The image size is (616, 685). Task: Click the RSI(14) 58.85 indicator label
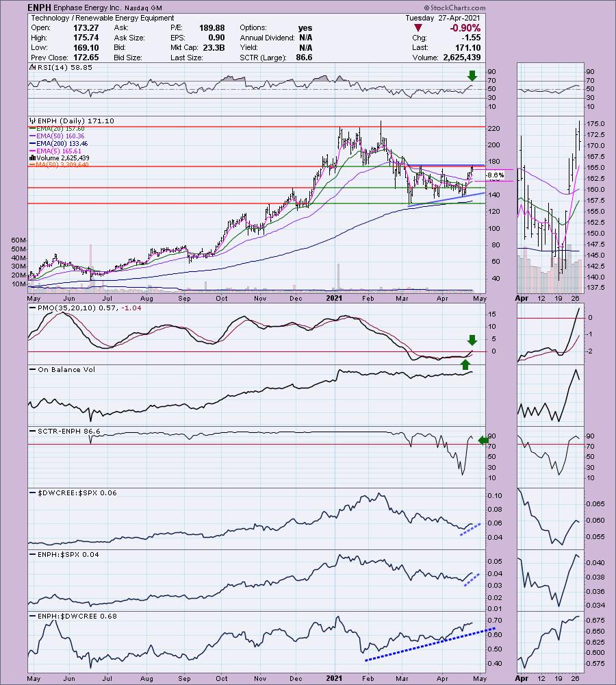(64, 67)
